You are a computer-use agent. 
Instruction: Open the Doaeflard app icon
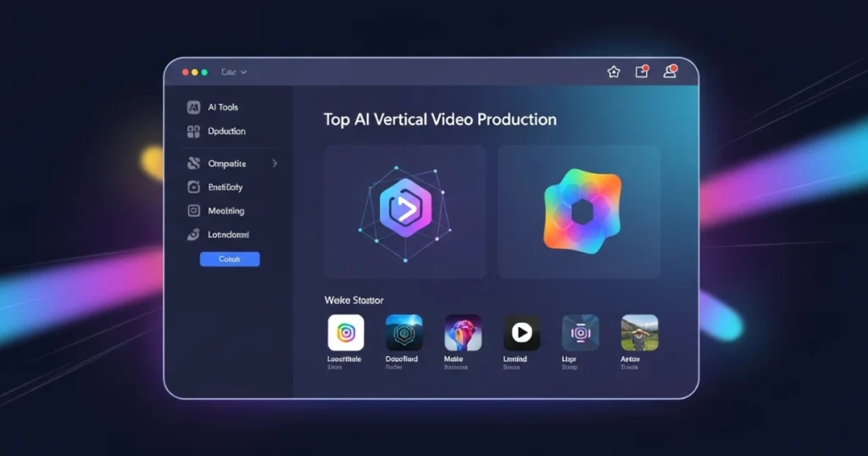click(404, 332)
